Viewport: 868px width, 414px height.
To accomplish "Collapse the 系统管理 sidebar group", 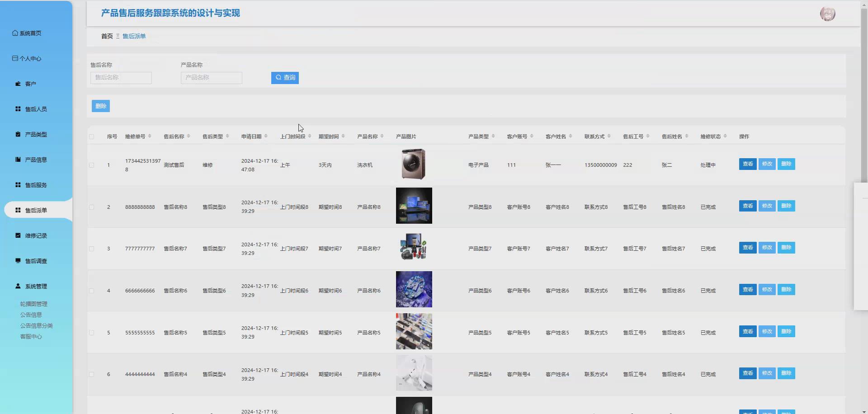I will (31, 286).
